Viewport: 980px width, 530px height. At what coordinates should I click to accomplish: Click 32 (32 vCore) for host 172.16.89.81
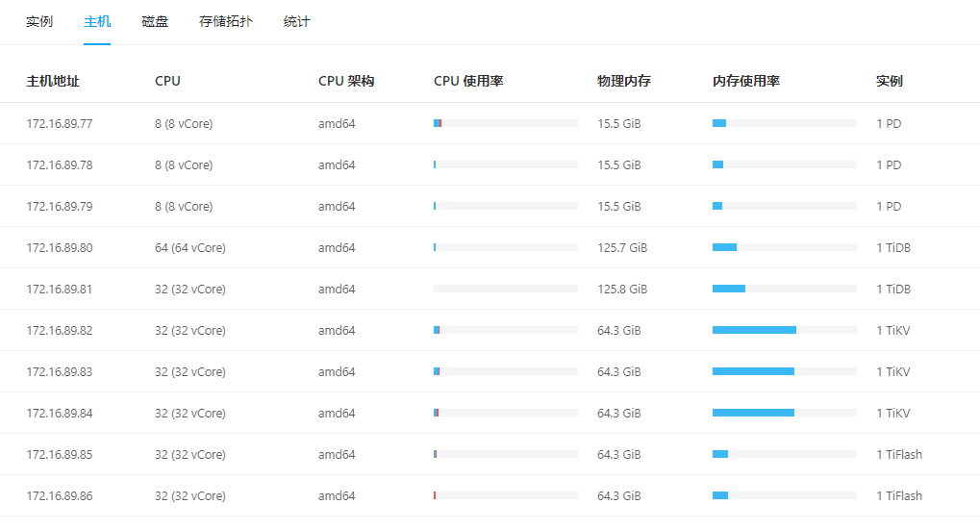pyautogui.click(x=190, y=289)
